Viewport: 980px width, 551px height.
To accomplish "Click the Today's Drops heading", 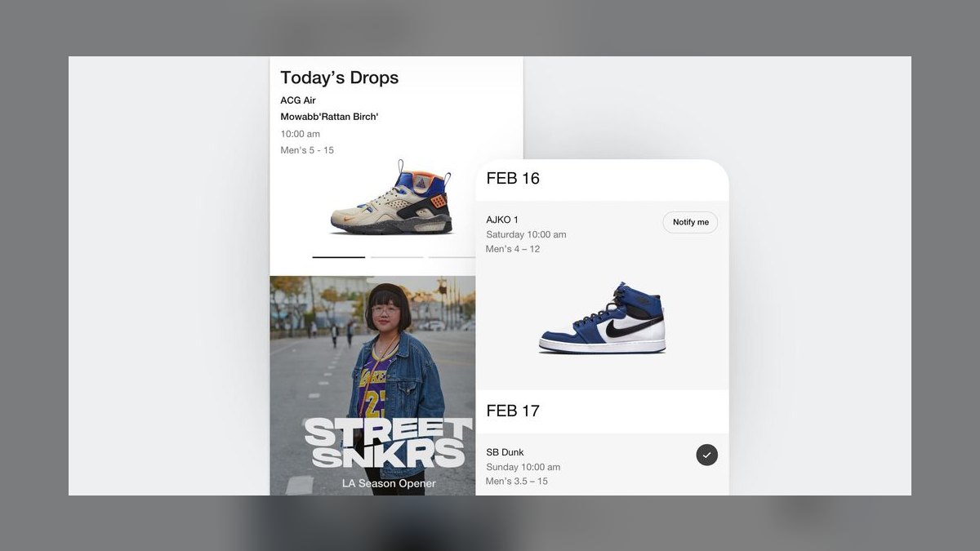I will (x=340, y=78).
